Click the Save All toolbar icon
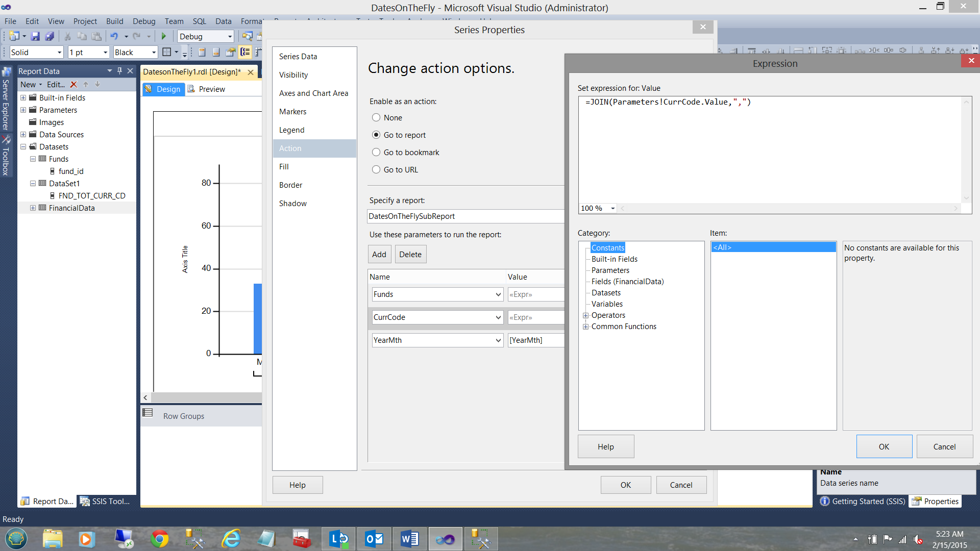Image resolution: width=980 pixels, height=551 pixels. tap(50, 36)
